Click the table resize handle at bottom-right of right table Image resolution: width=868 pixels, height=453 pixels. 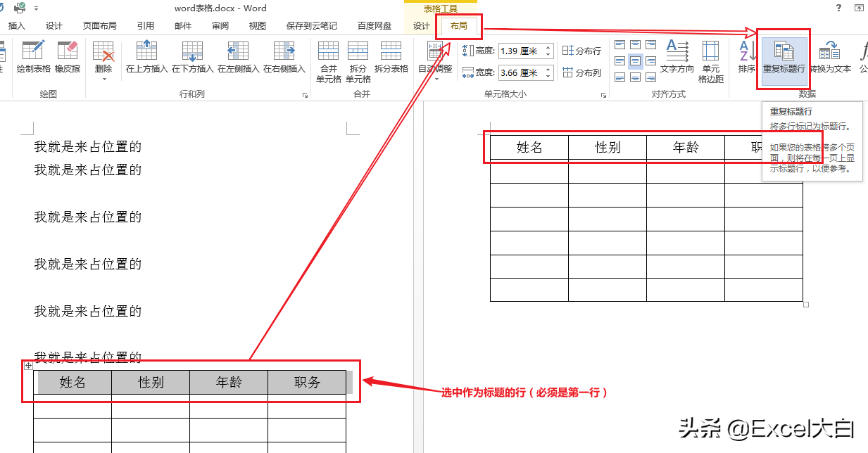(806, 305)
